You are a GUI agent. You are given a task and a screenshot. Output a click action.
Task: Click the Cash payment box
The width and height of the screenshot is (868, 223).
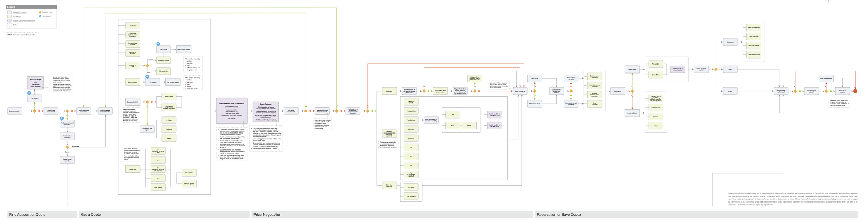tap(730, 69)
